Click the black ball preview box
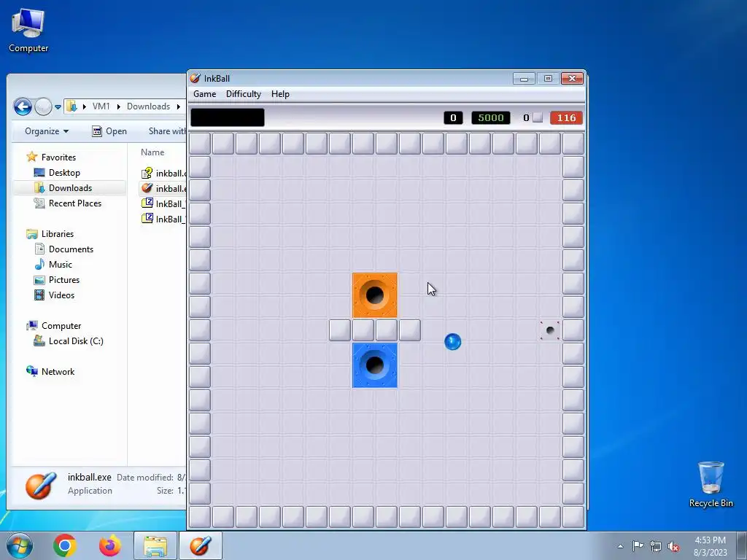The height and width of the screenshot is (560, 747). pos(228,117)
